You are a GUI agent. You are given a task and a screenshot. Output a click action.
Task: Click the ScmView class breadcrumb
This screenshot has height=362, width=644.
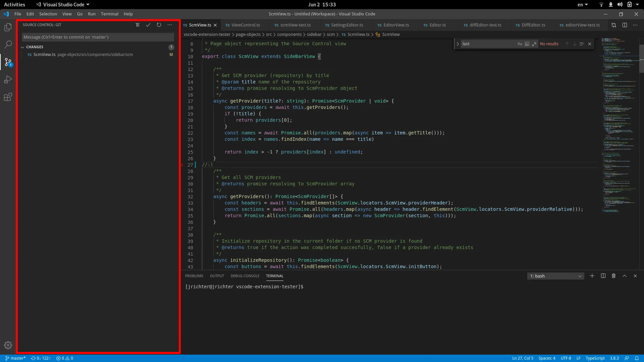pos(388,35)
